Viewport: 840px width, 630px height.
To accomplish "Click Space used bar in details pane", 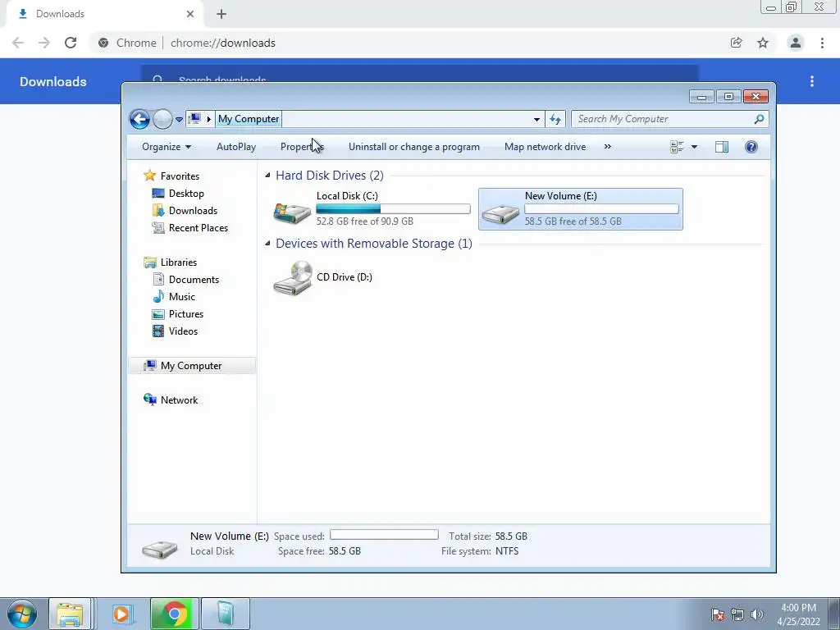I will tap(384, 535).
